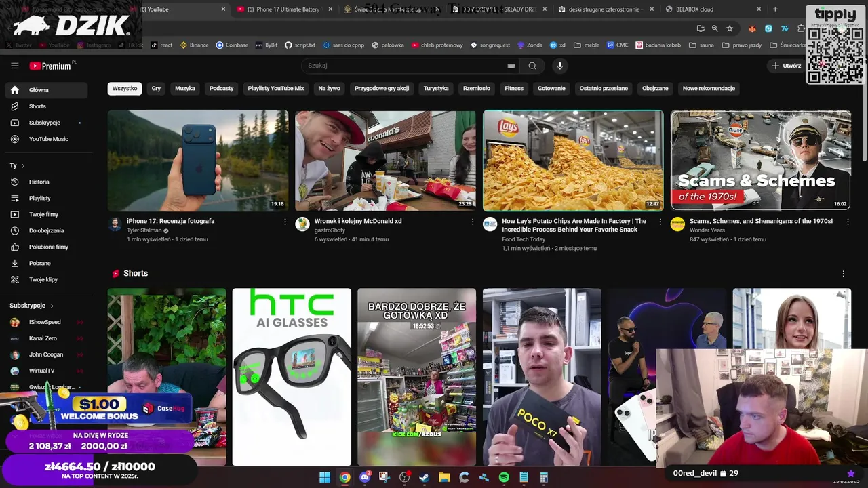Select the Podcasty filter chip
868x488 pixels.
click(x=221, y=88)
